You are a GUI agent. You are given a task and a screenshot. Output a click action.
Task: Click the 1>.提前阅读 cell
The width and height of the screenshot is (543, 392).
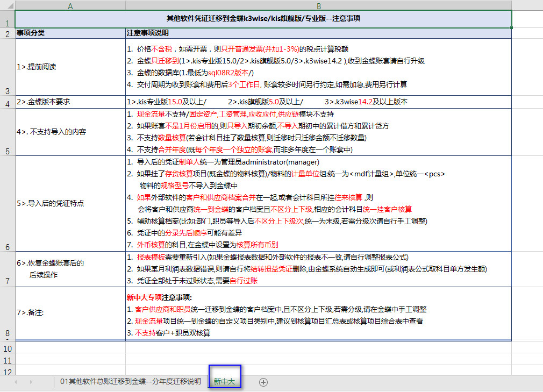70,67
